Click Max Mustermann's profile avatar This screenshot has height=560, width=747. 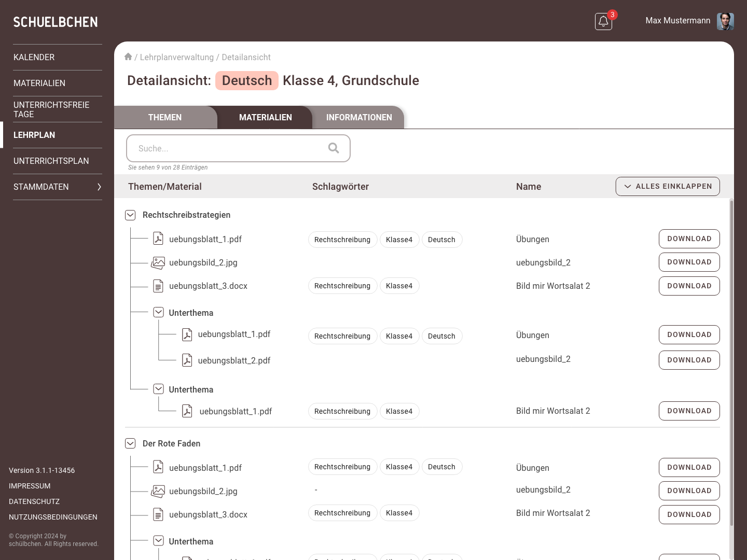coord(725,21)
